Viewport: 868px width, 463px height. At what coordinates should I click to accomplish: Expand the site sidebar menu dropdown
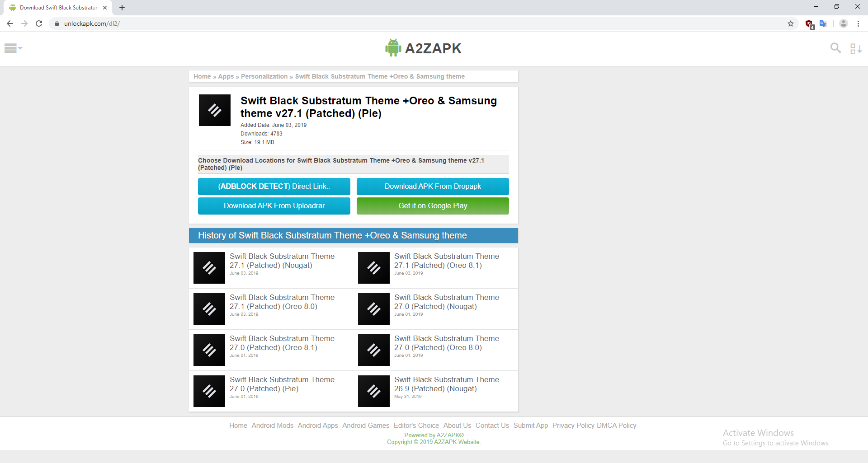(x=13, y=48)
